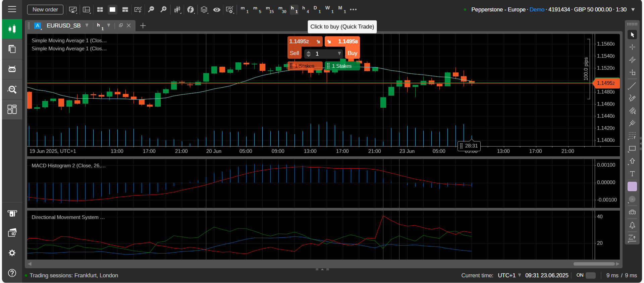644x283 pixels.
Task: Set a price alert with bell icon
Action: [632, 225]
